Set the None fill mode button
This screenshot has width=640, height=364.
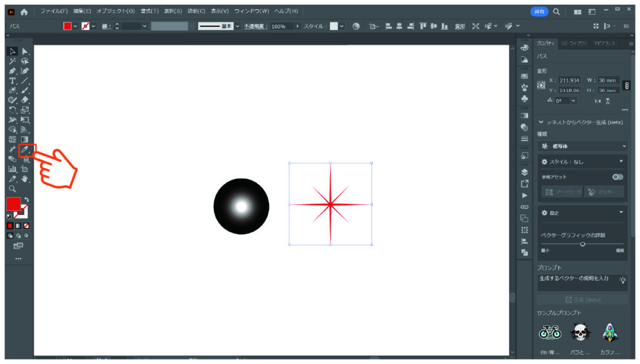[x=26, y=225]
